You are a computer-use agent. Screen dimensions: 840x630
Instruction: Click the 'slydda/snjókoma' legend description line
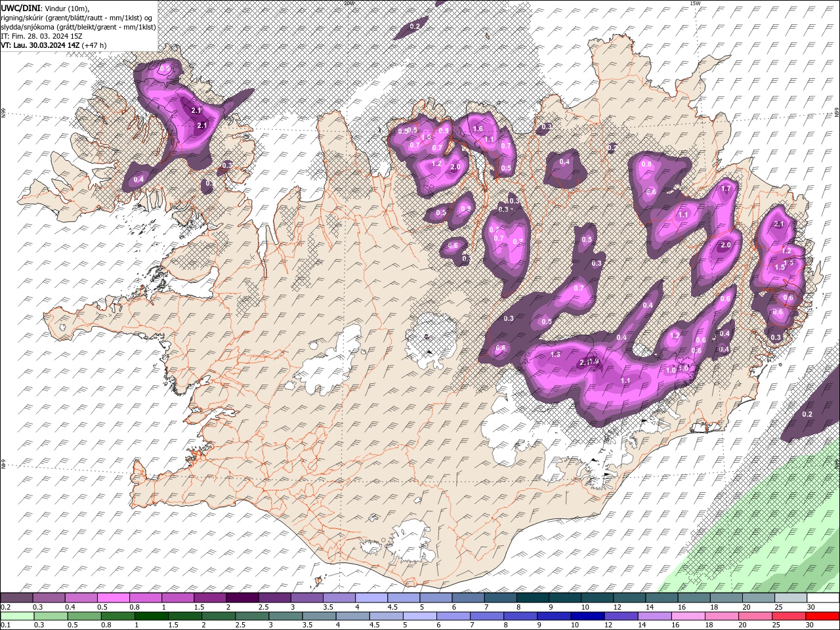click(78, 27)
